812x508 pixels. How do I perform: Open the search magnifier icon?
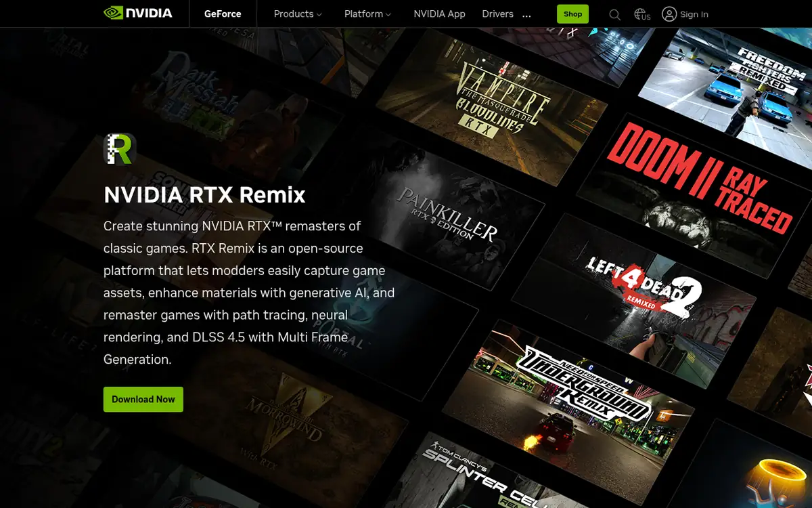tap(614, 14)
